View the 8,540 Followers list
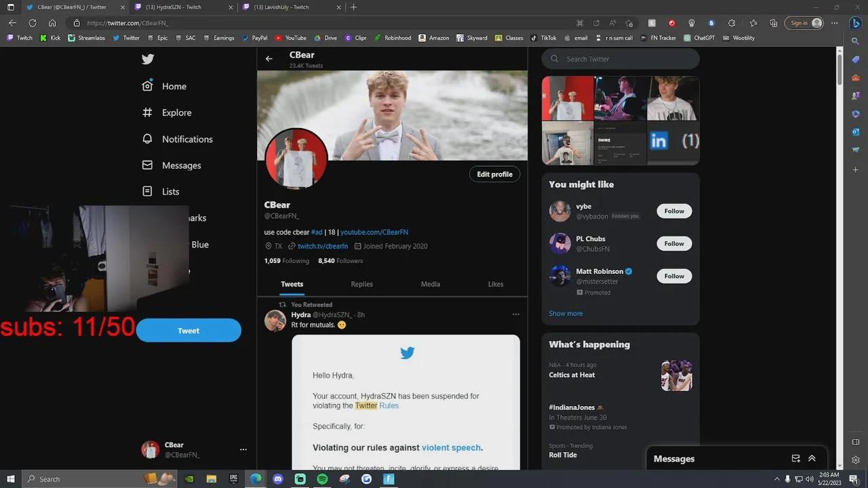The image size is (868, 488). [x=340, y=261]
